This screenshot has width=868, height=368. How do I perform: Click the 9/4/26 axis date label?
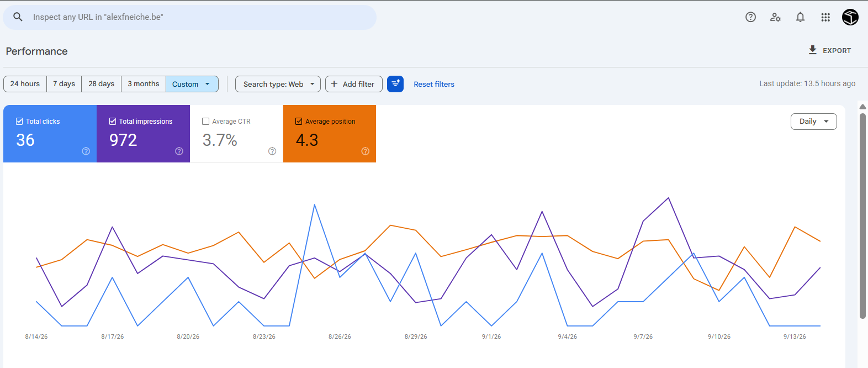[x=568, y=337]
